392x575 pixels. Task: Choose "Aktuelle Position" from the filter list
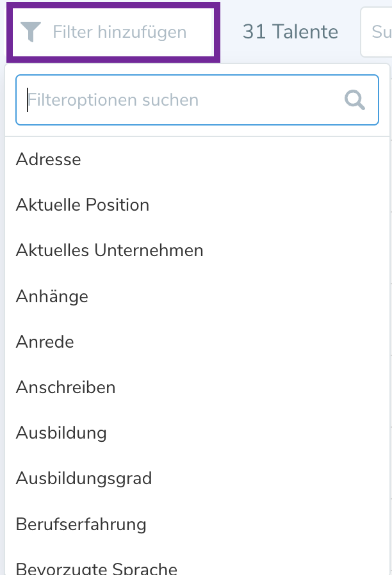click(83, 205)
